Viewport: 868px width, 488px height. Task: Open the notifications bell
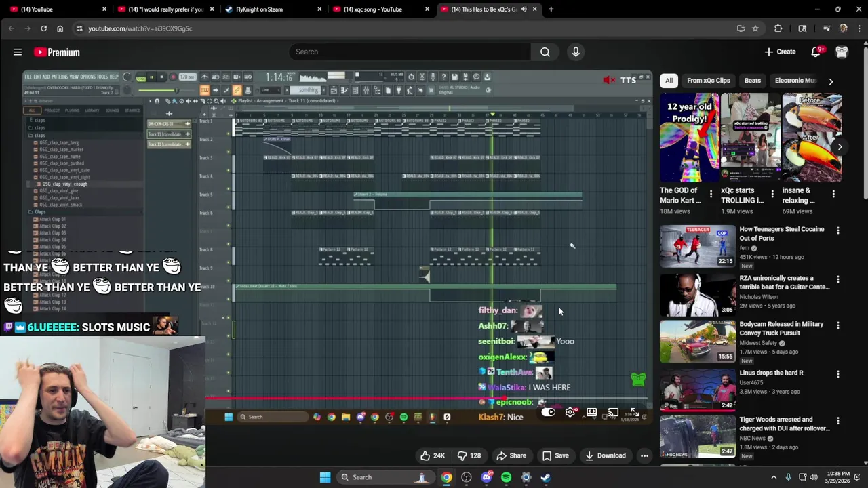tap(816, 52)
